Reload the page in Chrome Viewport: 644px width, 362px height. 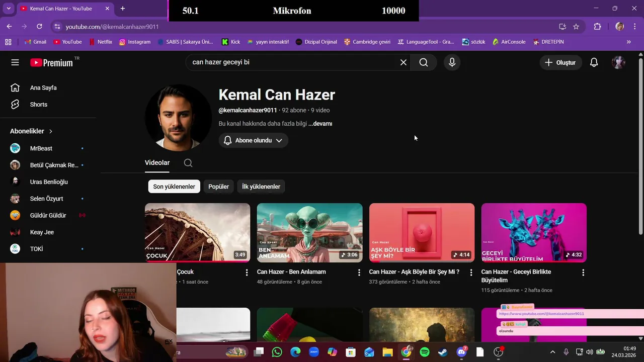[x=39, y=26]
